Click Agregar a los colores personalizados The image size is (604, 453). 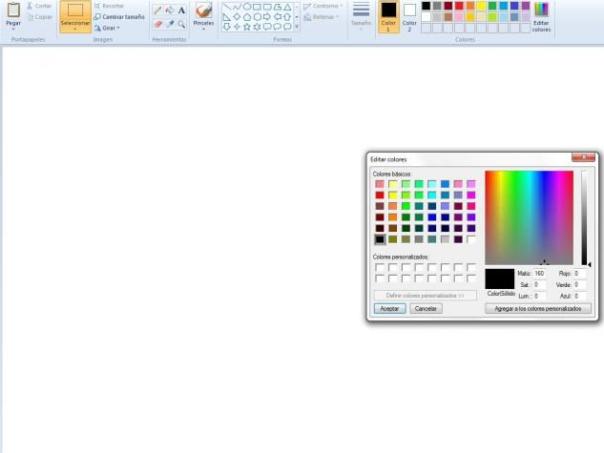pyautogui.click(x=539, y=309)
